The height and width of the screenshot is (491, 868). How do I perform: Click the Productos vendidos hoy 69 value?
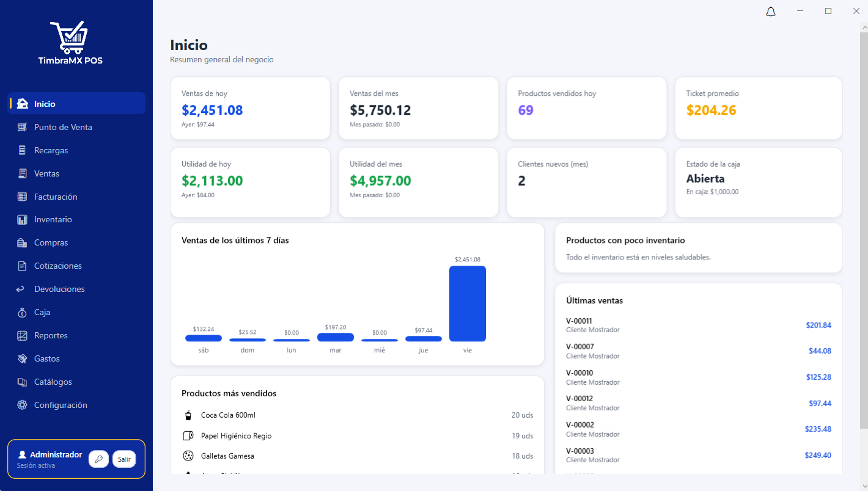[x=526, y=110]
